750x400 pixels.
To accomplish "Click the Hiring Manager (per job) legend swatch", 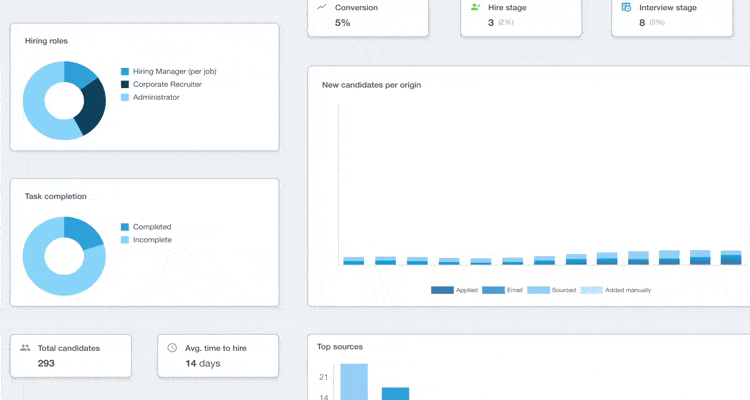I will [x=125, y=71].
